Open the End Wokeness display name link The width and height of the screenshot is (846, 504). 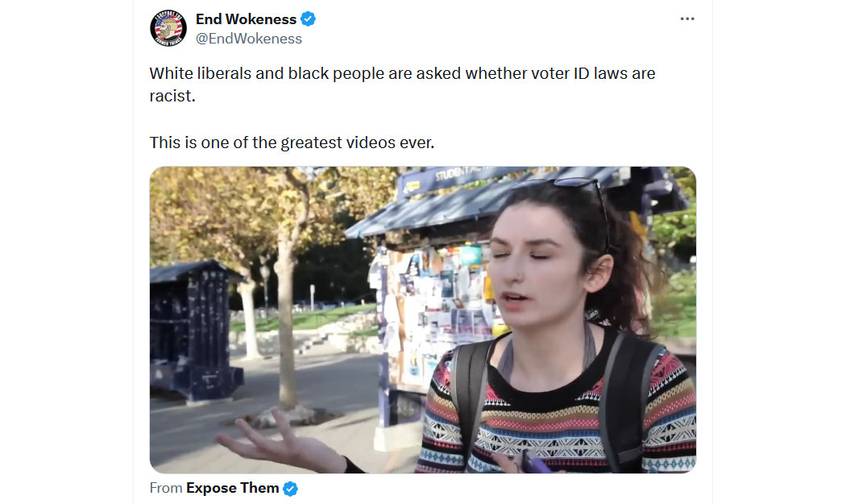coord(246,19)
